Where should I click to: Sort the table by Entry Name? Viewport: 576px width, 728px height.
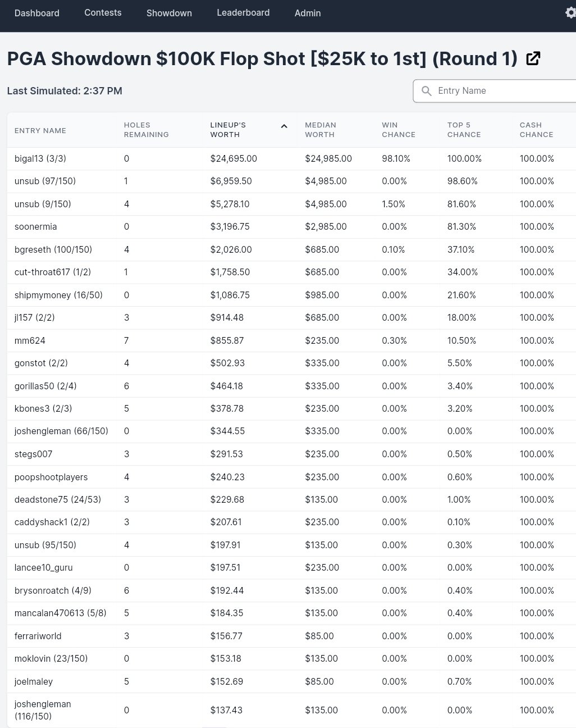tap(40, 130)
